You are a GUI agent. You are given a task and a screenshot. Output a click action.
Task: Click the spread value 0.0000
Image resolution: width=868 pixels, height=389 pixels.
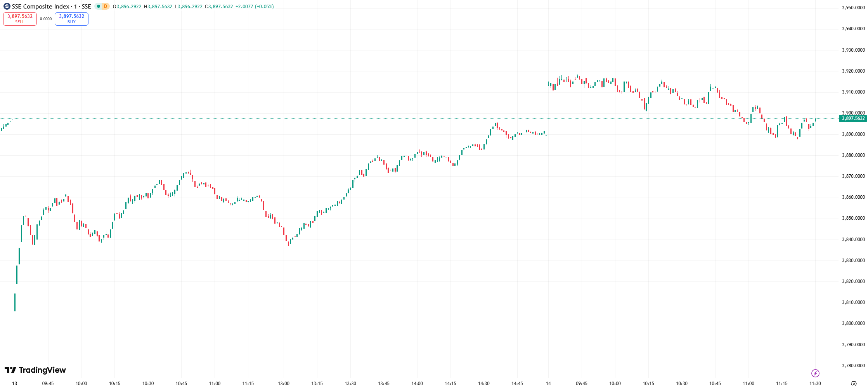click(46, 19)
